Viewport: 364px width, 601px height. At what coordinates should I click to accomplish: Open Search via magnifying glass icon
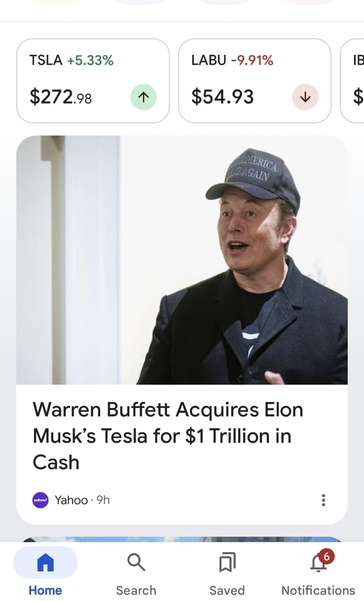(136, 562)
